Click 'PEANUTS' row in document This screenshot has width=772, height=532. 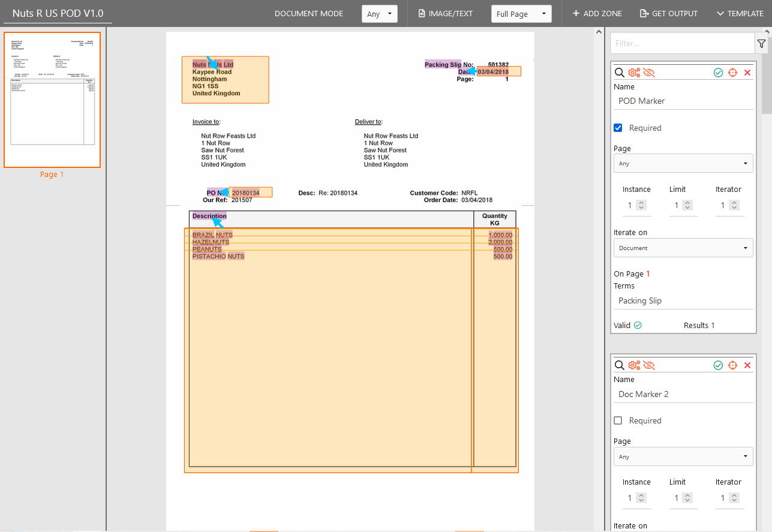tap(207, 250)
